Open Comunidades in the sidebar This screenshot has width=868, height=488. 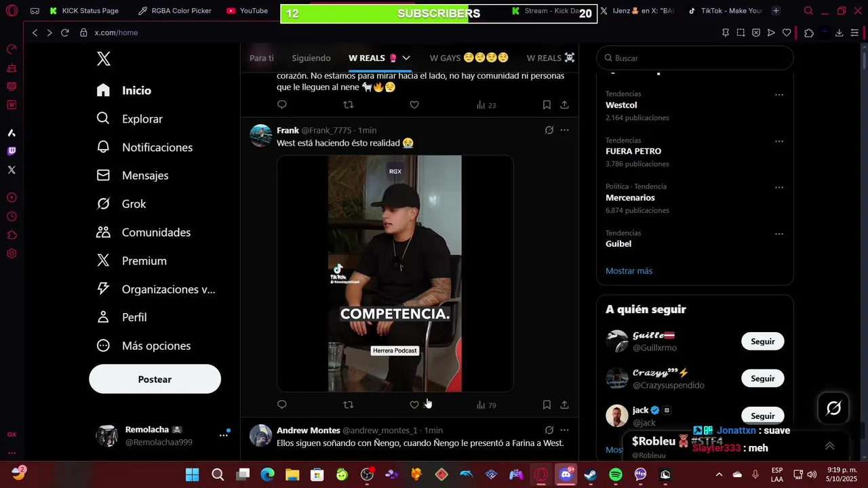click(x=144, y=232)
